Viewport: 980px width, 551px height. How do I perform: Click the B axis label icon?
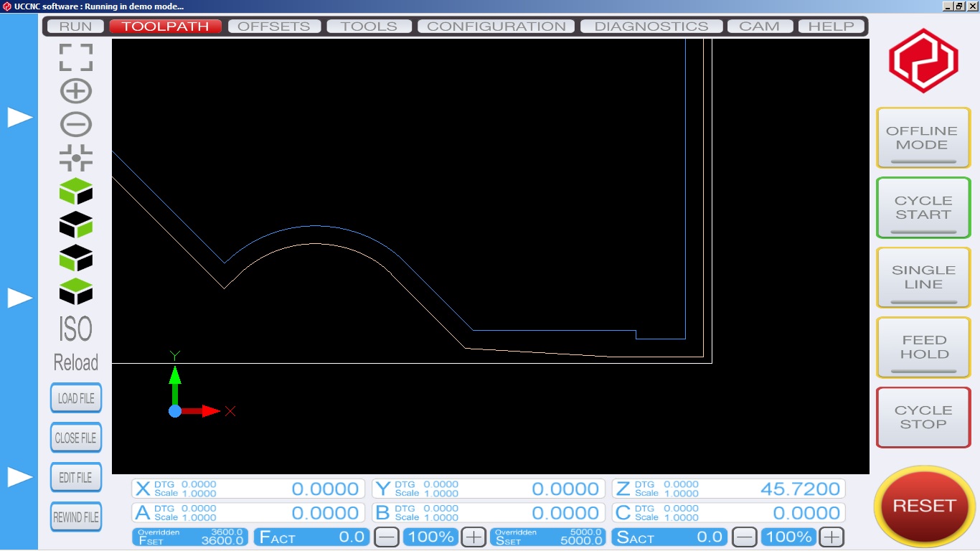pyautogui.click(x=382, y=513)
